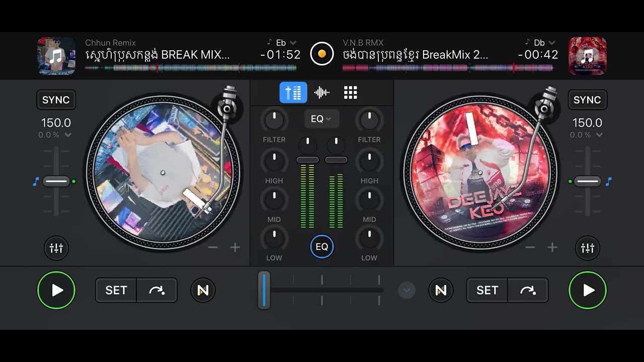Click left deck 150.0 BPM value
The image size is (644, 362).
[x=56, y=123]
